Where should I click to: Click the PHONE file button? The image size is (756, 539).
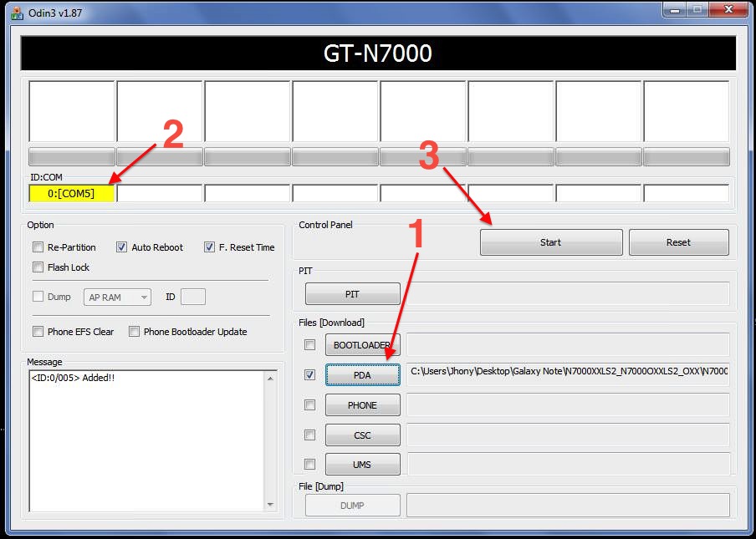pos(361,405)
